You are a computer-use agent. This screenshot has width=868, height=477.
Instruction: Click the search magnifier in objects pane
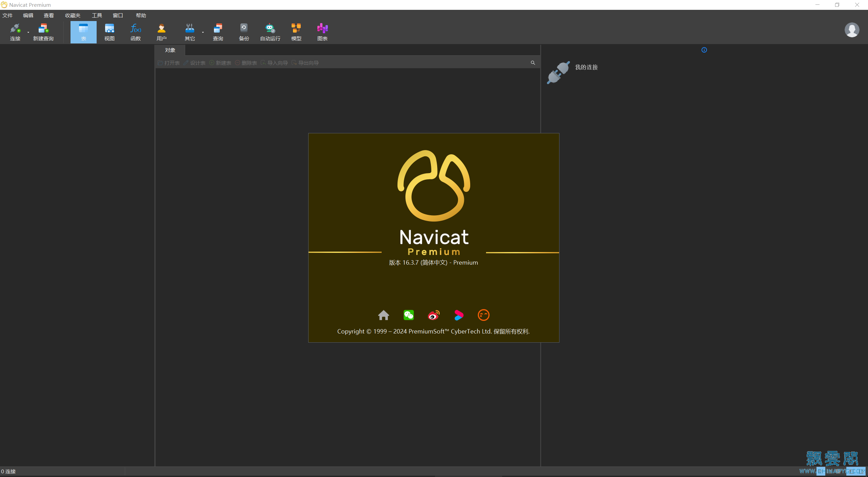click(x=533, y=63)
